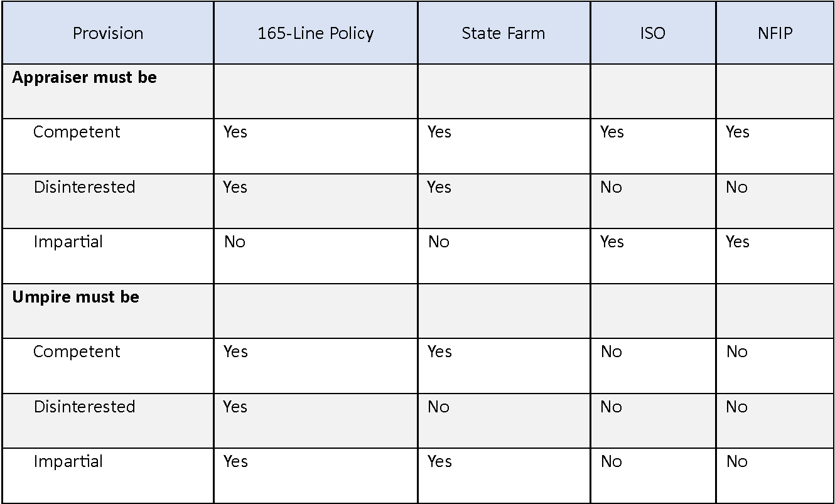The height and width of the screenshot is (504, 835).
Task: Click State Farm 'No' for umpire Disinterested
Action: (x=438, y=407)
